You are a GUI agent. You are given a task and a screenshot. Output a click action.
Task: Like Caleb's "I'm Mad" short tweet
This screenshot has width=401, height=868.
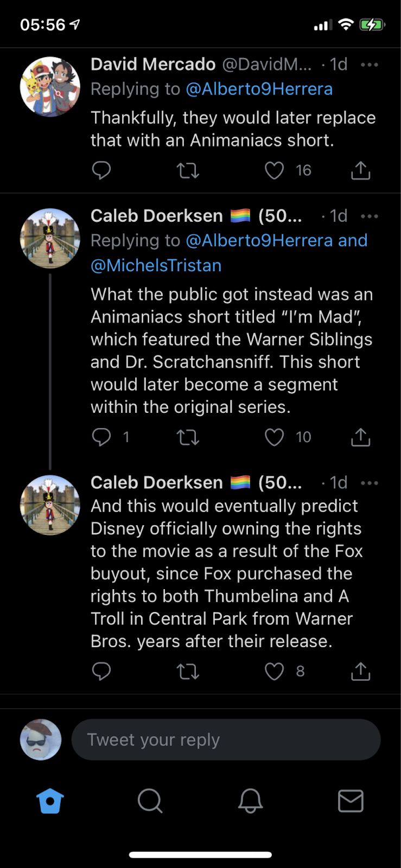274,437
